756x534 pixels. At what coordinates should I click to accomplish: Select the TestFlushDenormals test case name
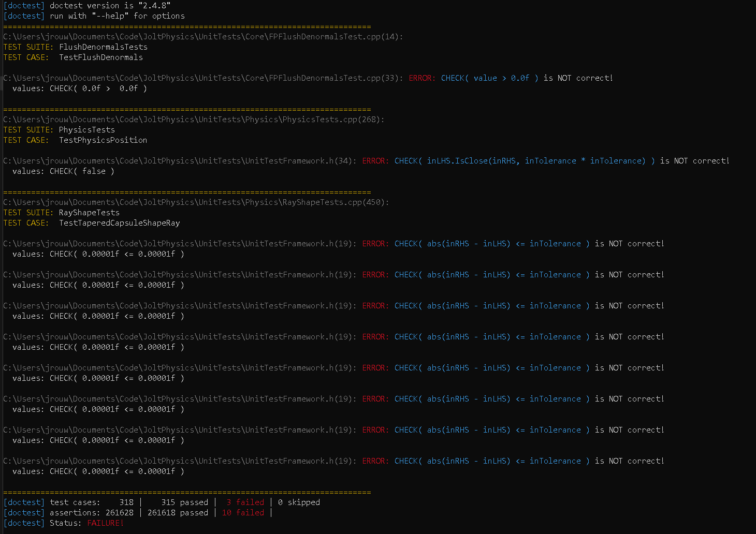click(101, 57)
